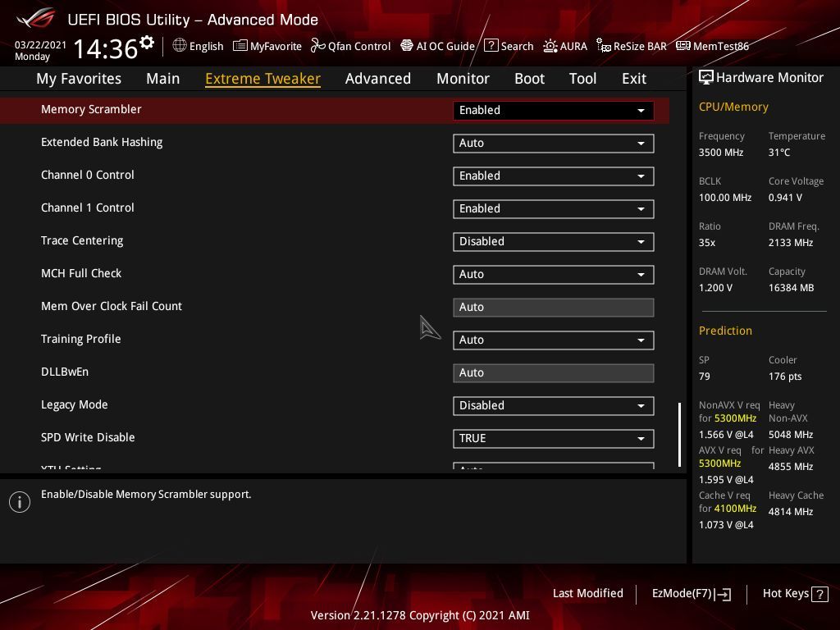
Task: Click the EzMode exit arrow icon
Action: (x=724, y=594)
